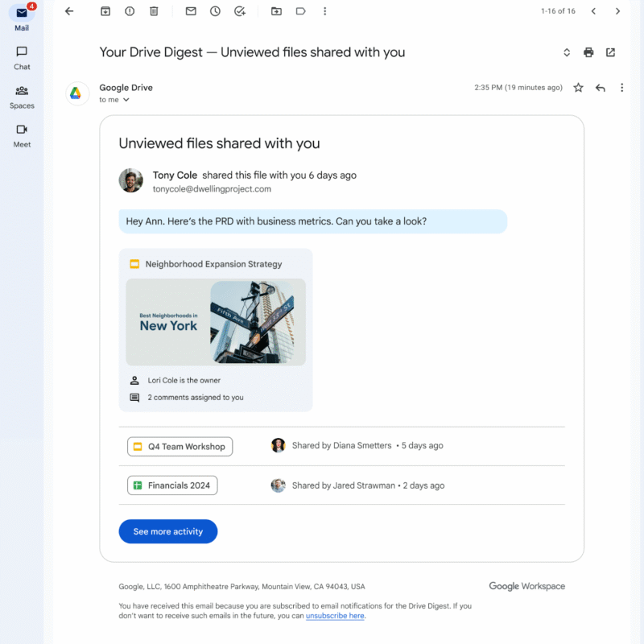The height and width of the screenshot is (644, 644).
Task: Click the See more activity button
Action: click(167, 531)
